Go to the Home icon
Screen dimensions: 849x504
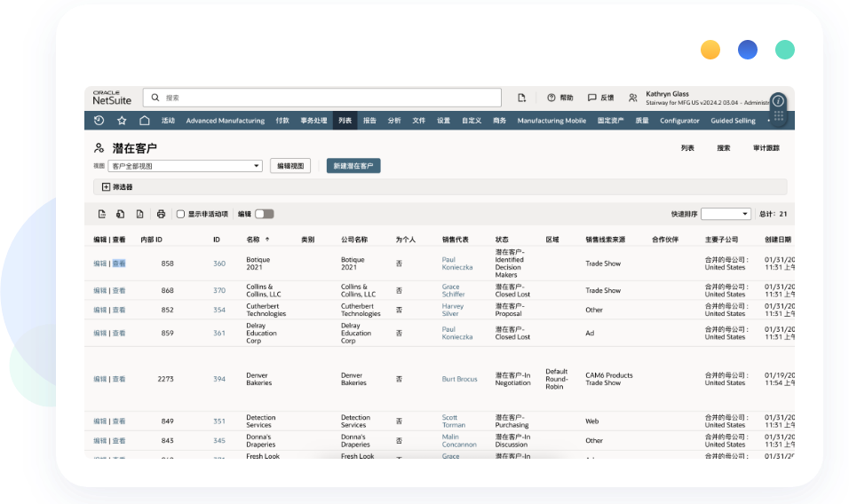click(x=144, y=121)
